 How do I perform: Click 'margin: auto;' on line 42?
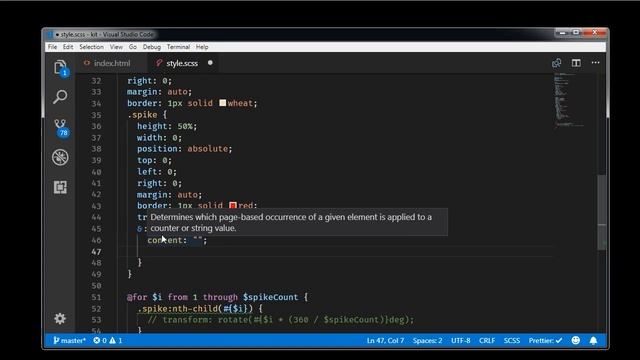tap(169, 194)
